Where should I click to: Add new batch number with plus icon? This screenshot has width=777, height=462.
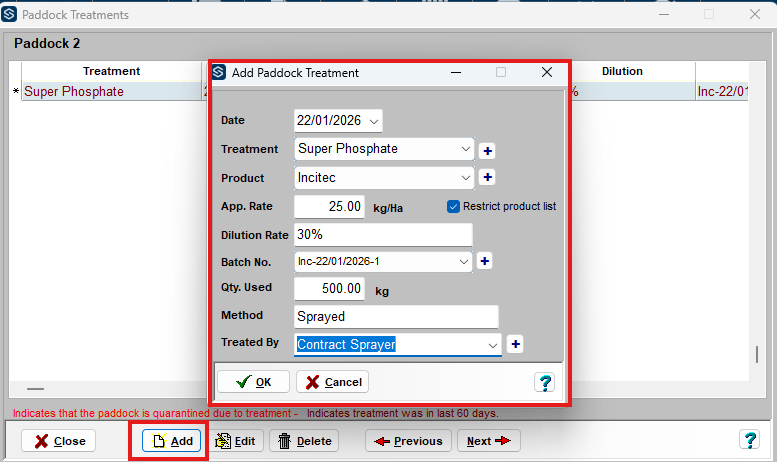point(484,261)
